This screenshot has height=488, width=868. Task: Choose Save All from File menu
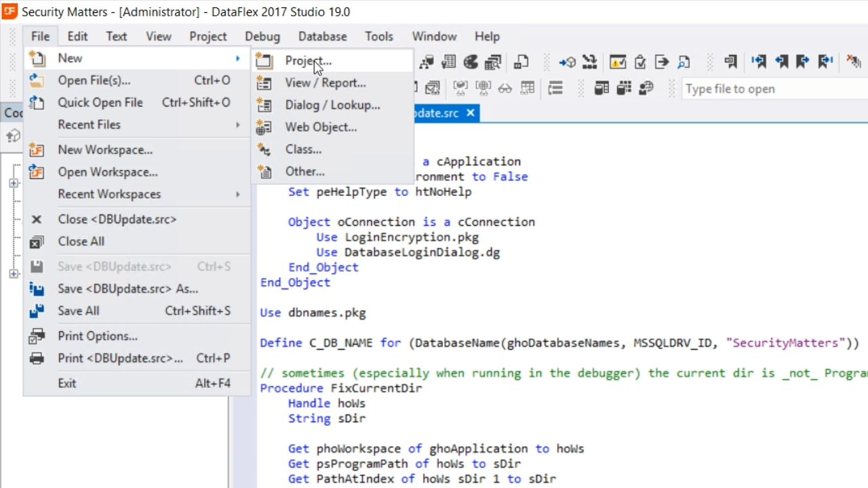click(x=79, y=311)
